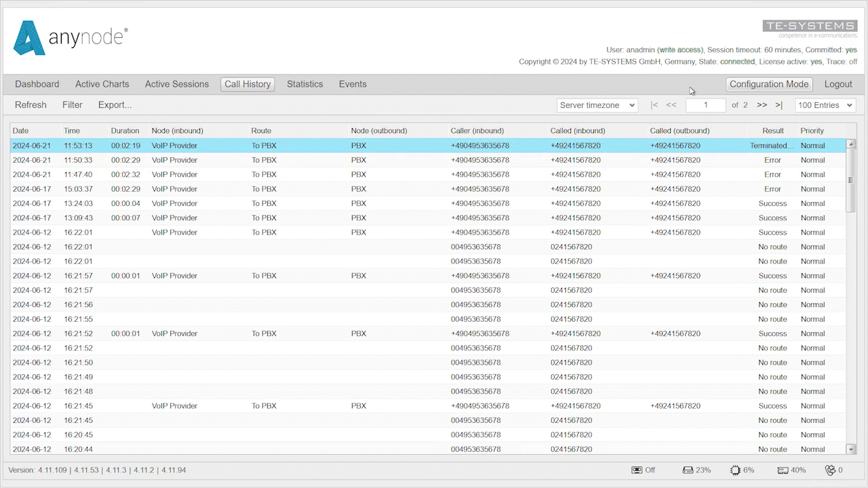Screen dimensions: 868x488
Task: Select the call row at 13:24:03
Action: [429, 203]
